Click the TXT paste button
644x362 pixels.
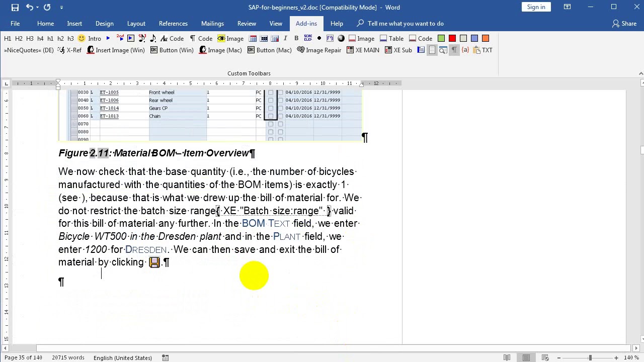tap(483, 50)
